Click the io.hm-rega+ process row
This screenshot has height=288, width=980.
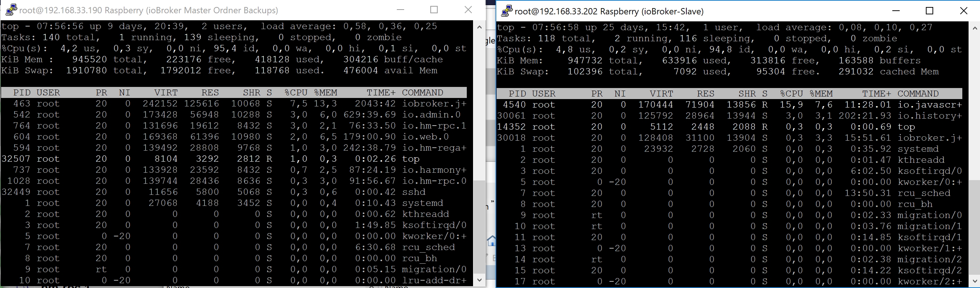tap(234, 148)
